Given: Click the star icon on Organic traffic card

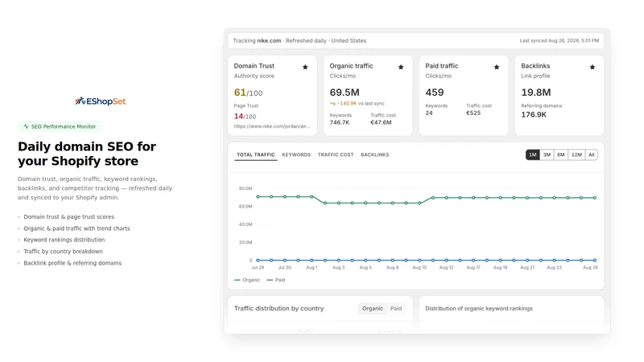Looking at the screenshot, I should [401, 67].
